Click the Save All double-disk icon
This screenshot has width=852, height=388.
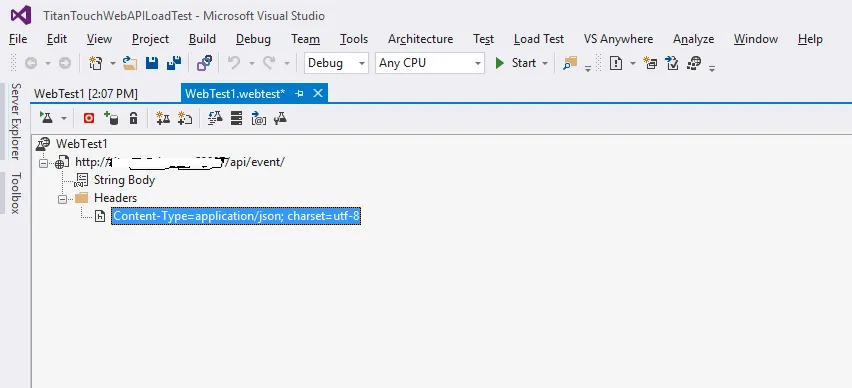coord(174,64)
